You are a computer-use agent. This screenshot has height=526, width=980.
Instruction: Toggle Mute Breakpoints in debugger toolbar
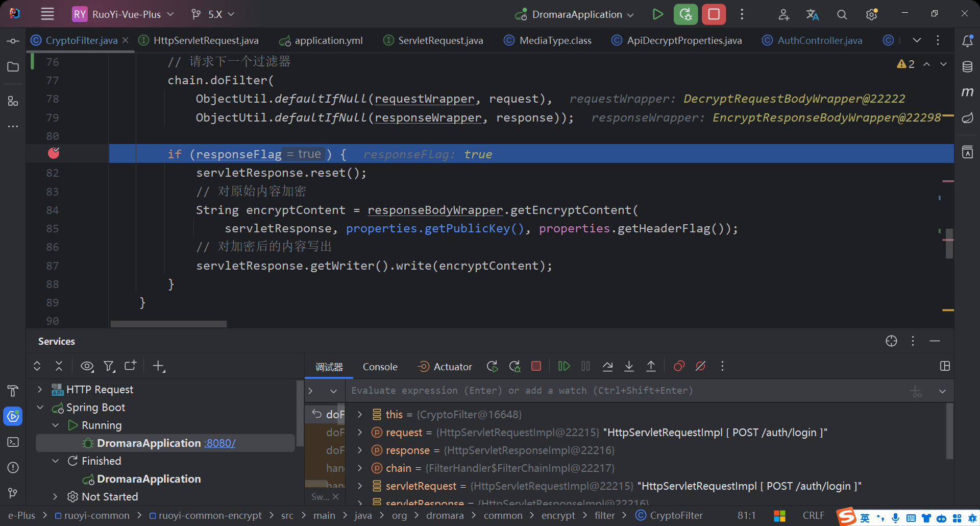(700, 366)
